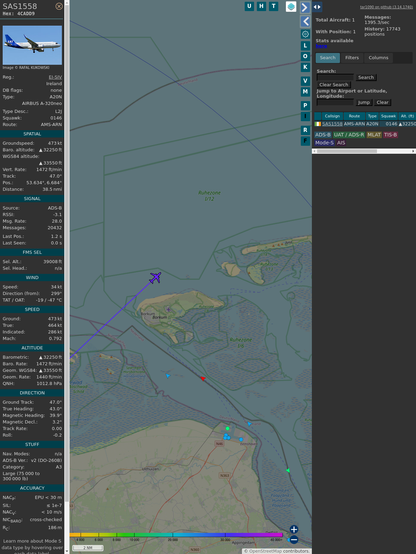This screenshot has height=554, width=416.
Task: Zoom in with the plus map button
Action: point(294,529)
